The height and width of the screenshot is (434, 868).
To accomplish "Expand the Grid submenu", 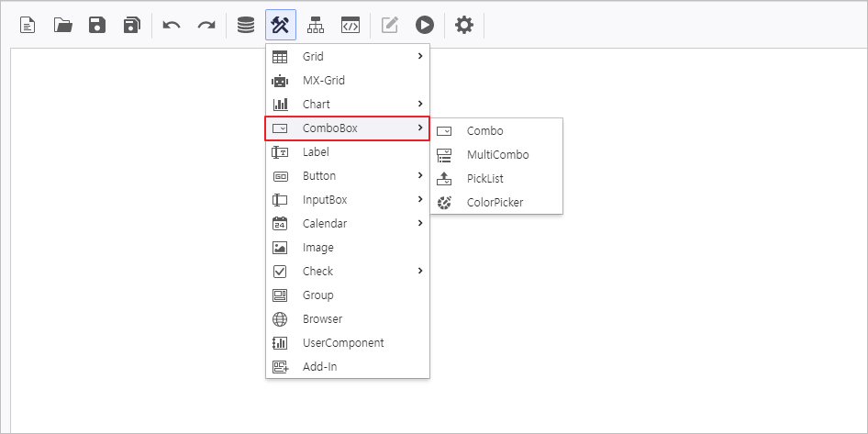I will coord(347,57).
